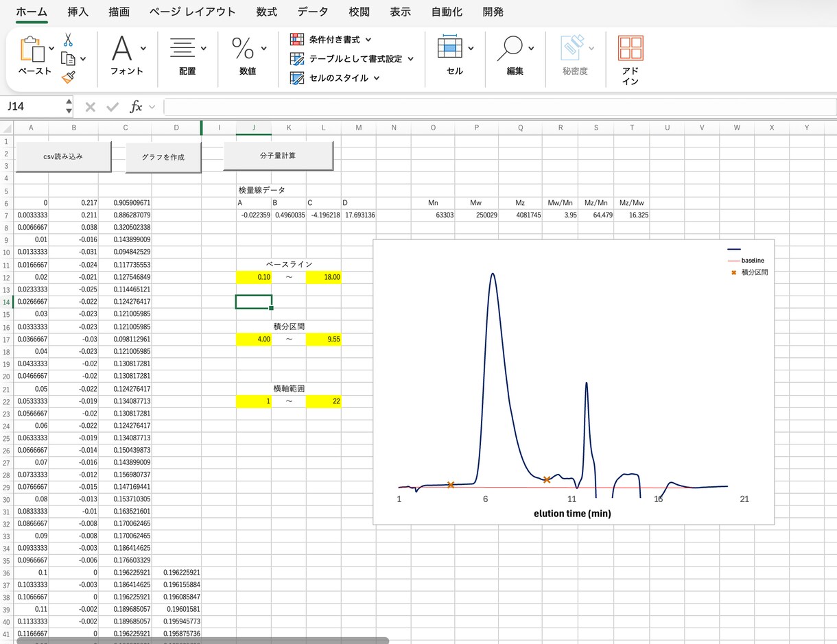Switch to the 挿入 tab
This screenshot has width=837, height=644.
[x=78, y=12]
